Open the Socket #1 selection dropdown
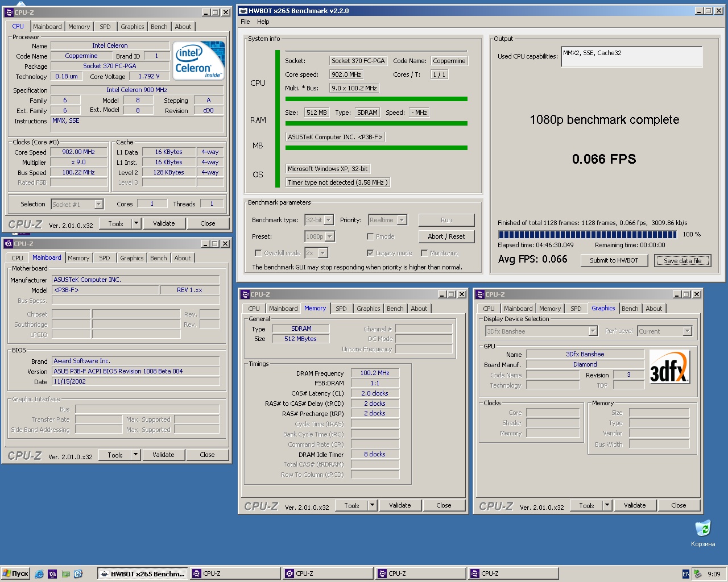 coord(98,205)
